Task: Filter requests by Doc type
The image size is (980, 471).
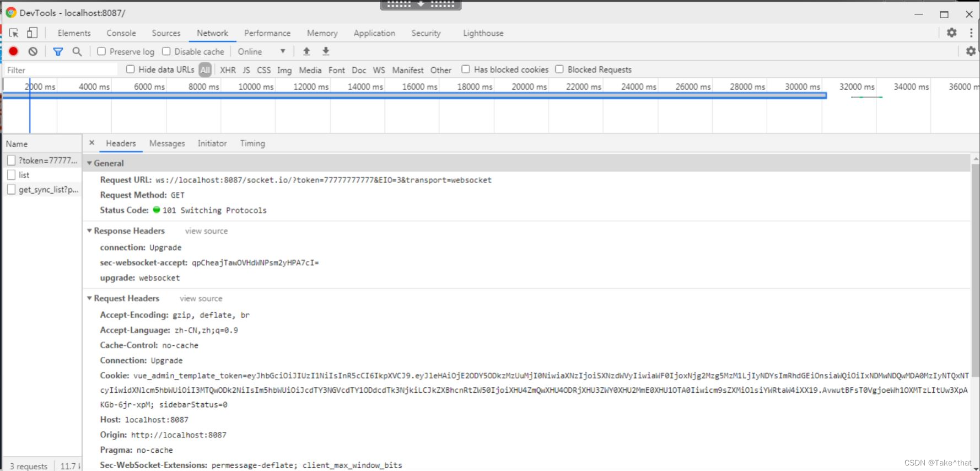Action: pyautogui.click(x=359, y=70)
